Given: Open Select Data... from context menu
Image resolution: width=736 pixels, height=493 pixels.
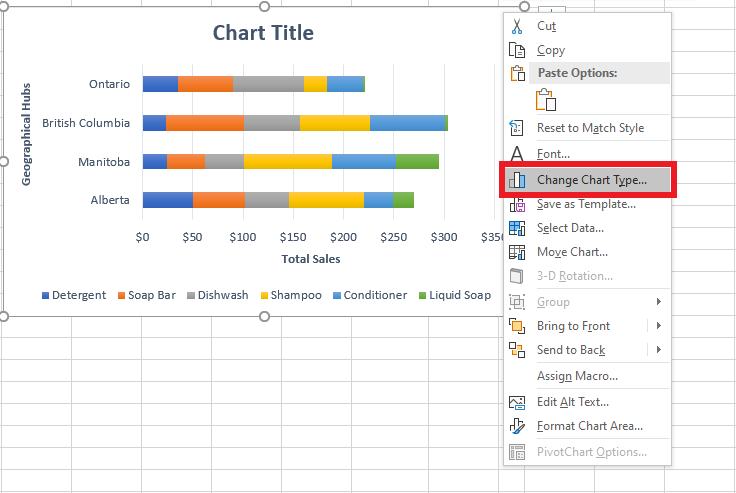Looking at the screenshot, I should pos(588,228).
